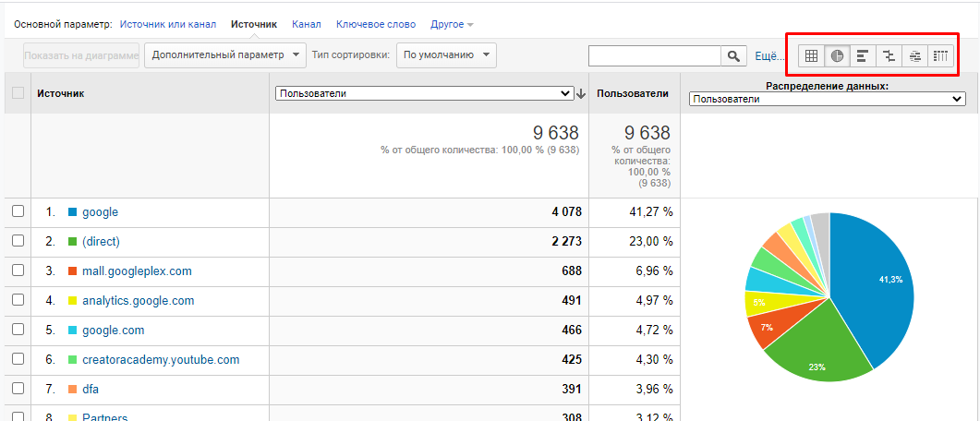Click the sort descending arrow icon
Viewport: 980px width, 421px height.
point(581,93)
